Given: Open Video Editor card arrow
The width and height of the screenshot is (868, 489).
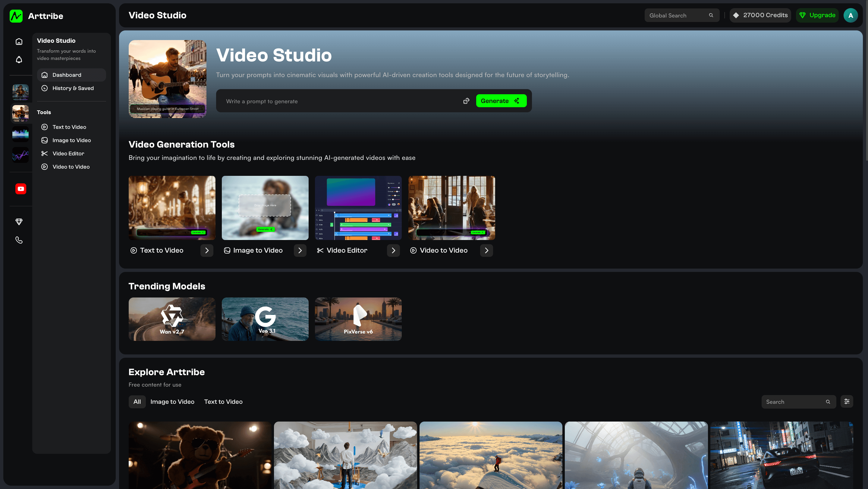Looking at the screenshot, I should pos(393,251).
